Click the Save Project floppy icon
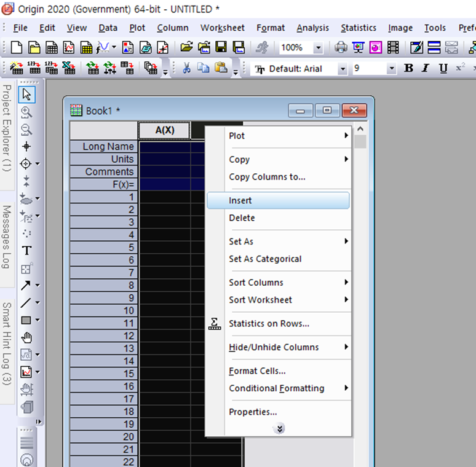Viewport: 476px width, 467px height. pyautogui.click(x=221, y=47)
